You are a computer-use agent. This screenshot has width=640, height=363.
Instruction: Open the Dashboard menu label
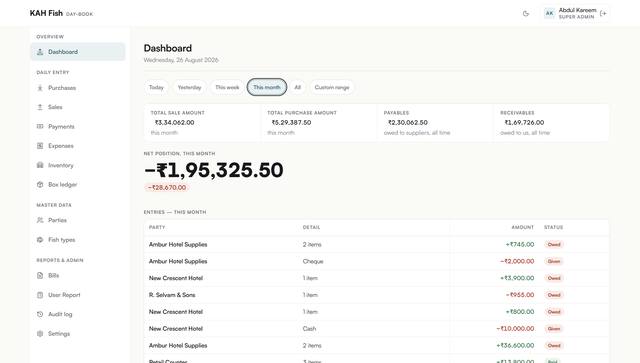point(63,52)
